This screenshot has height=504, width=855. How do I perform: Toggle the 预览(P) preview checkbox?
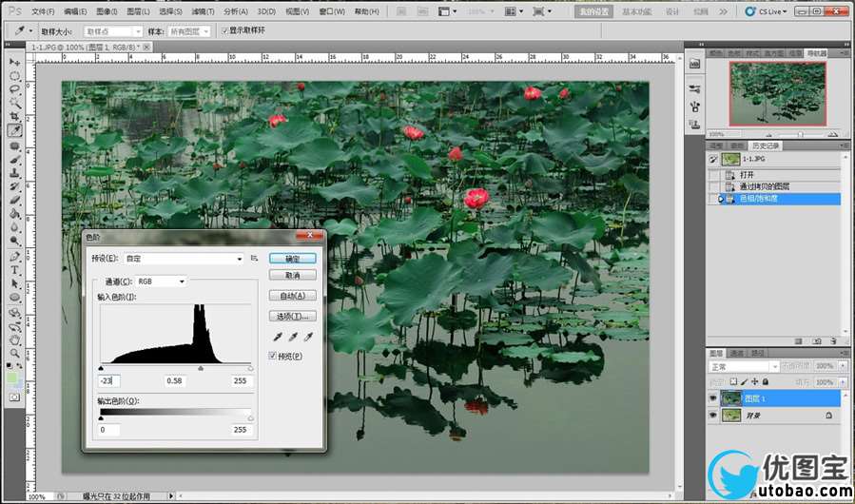pos(273,357)
